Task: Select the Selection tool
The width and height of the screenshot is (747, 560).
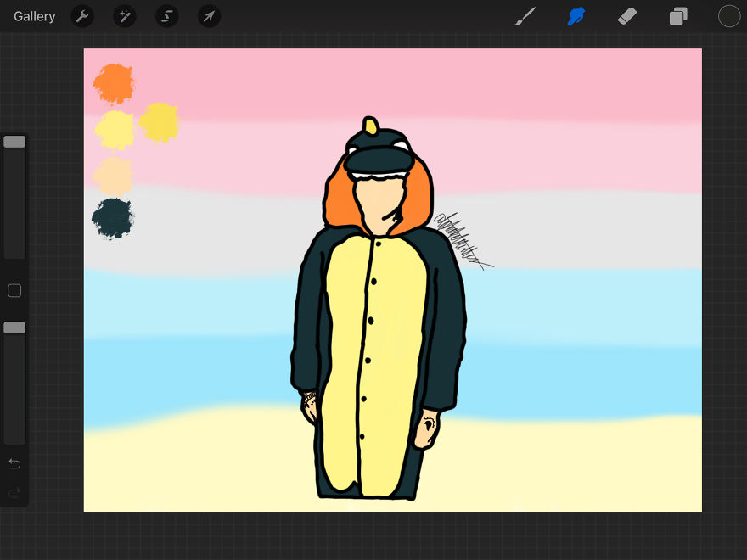Action: 166,16
